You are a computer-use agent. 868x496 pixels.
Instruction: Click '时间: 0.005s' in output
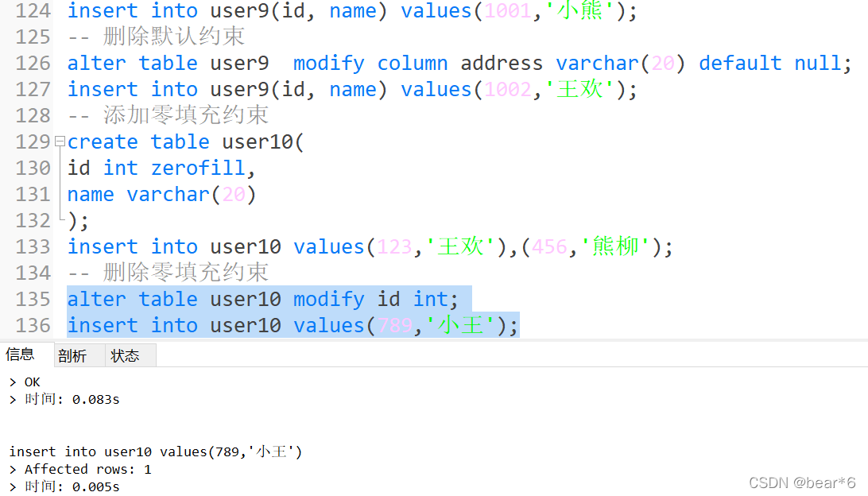tap(72, 486)
